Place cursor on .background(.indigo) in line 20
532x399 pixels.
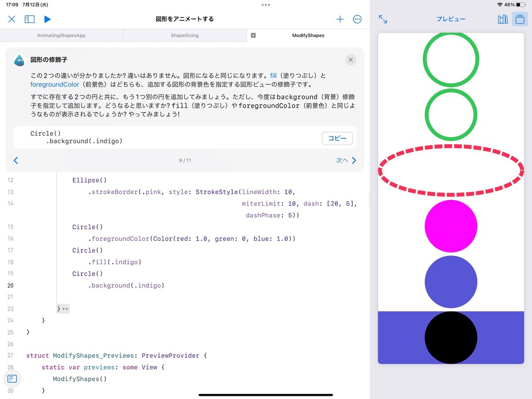coord(126,286)
